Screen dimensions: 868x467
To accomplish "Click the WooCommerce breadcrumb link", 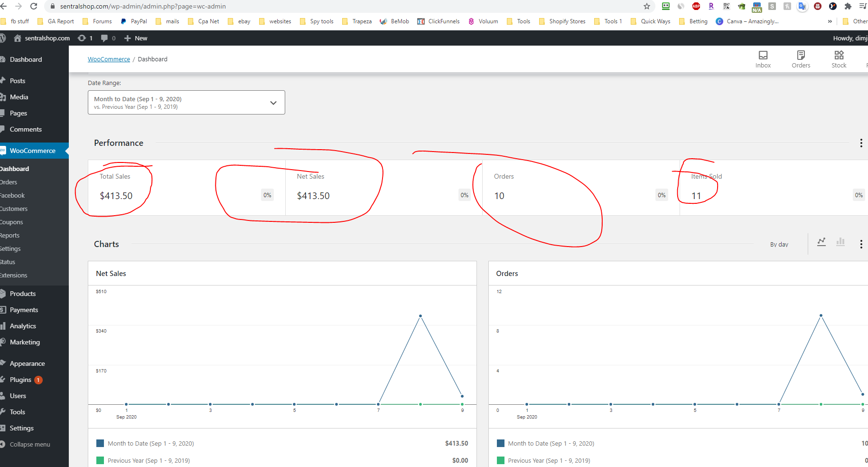I will (109, 59).
